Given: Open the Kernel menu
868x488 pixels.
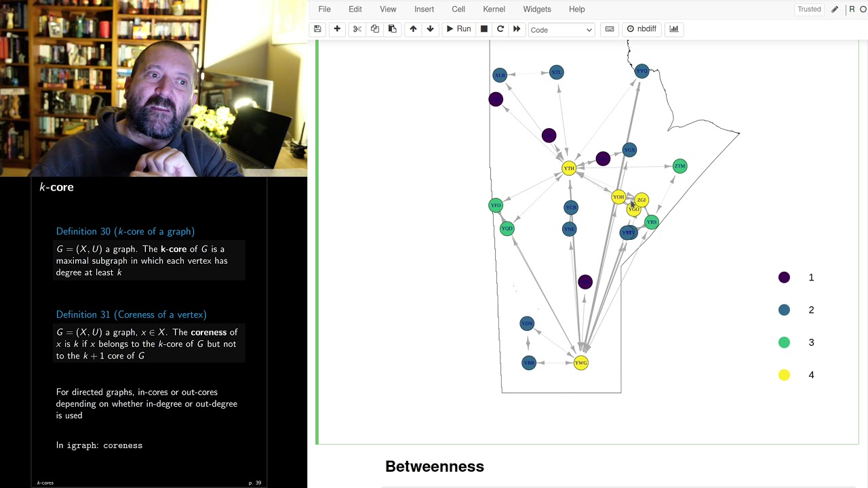Looking at the screenshot, I should 494,9.
